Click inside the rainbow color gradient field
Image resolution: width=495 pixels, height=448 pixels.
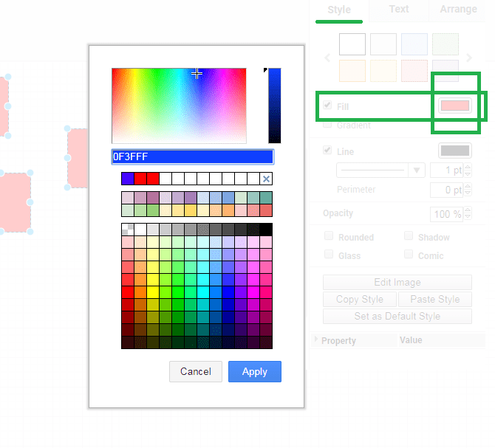(179, 106)
